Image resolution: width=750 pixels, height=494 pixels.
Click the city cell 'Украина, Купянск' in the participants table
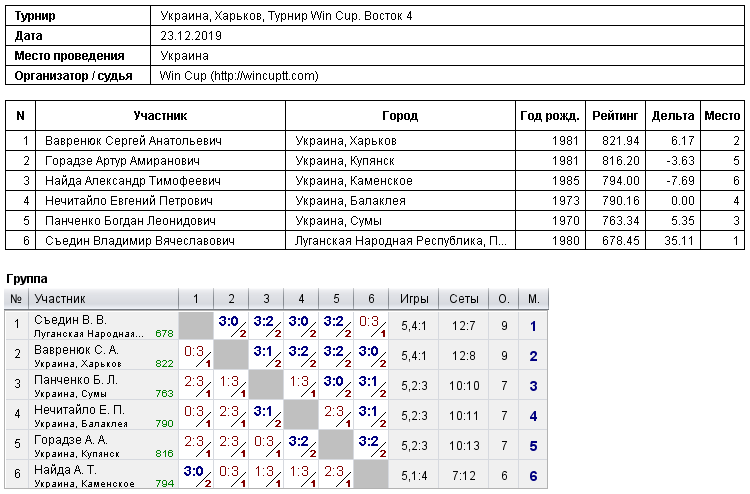tap(345, 161)
